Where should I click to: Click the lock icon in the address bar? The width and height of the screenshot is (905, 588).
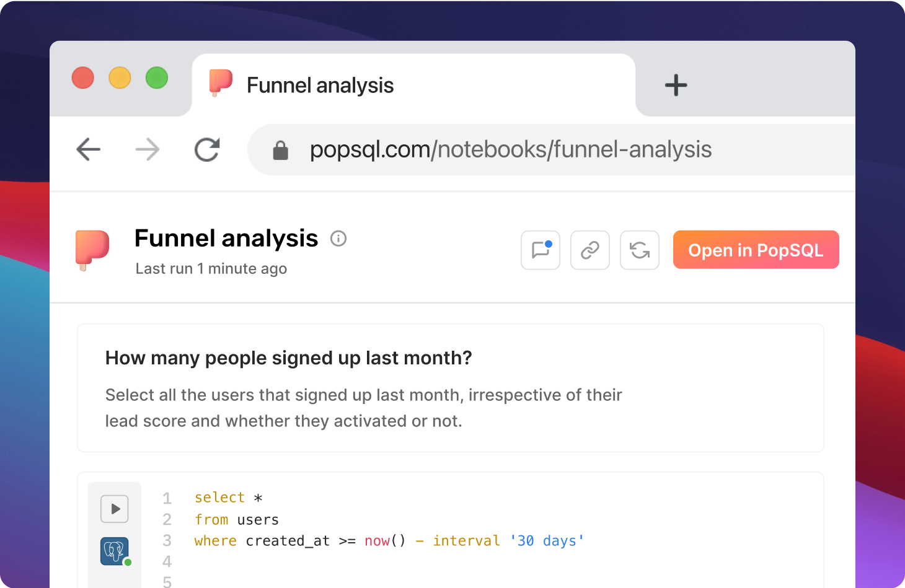[x=281, y=150]
